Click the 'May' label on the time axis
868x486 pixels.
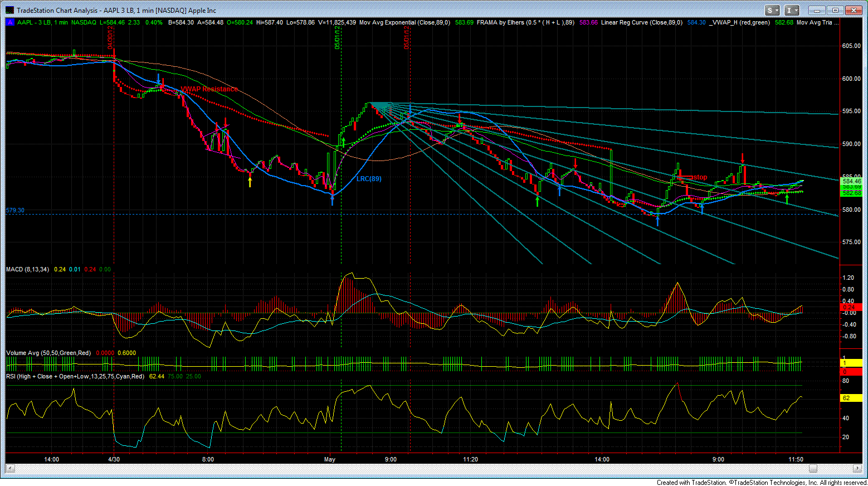(x=330, y=459)
